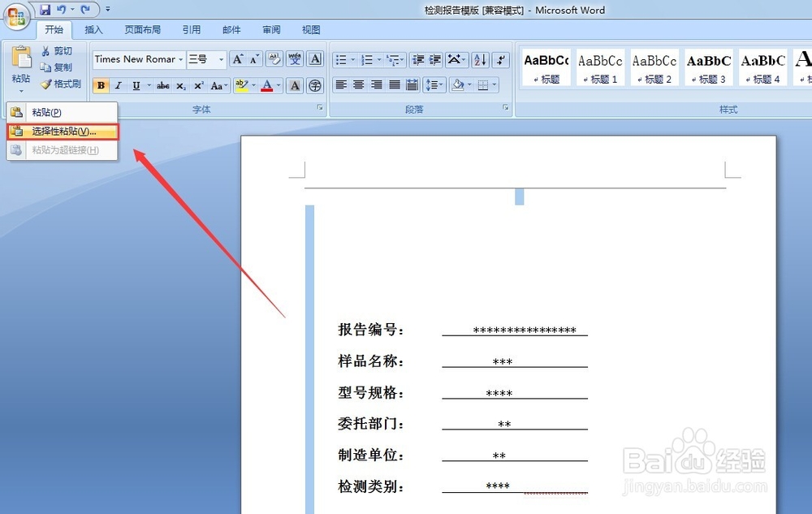This screenshot has height=514, width=812.
Task: Apply the 标题 2 style
Action: click(x=654, y=68)
